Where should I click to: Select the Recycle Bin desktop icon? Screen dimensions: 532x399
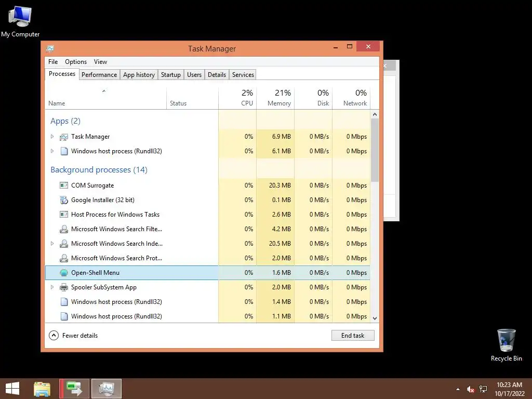tap(506, 345)
